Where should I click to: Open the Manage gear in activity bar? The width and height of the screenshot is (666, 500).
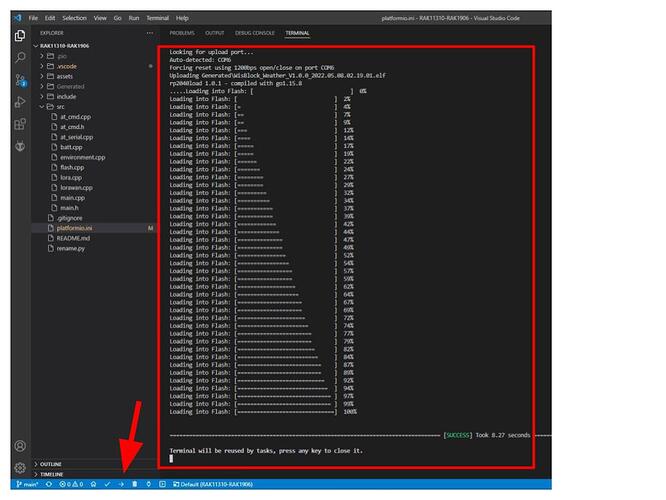coord(20,467)
